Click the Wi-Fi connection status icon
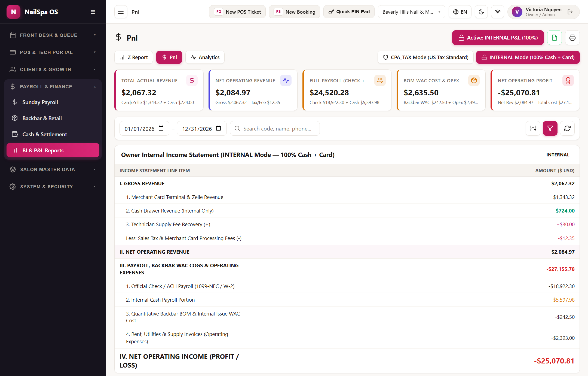588x376 pixels. (x=498, y=12)
